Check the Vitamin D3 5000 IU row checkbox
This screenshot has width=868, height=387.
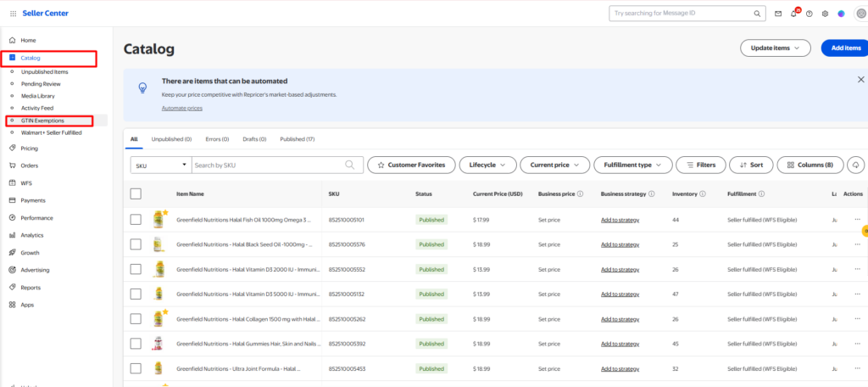(x=136, y=294)
